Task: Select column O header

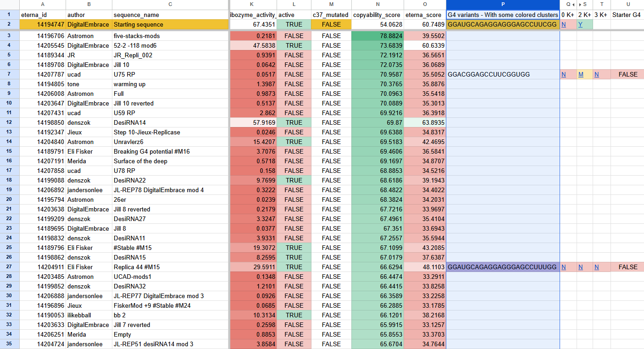Action: 425,5
